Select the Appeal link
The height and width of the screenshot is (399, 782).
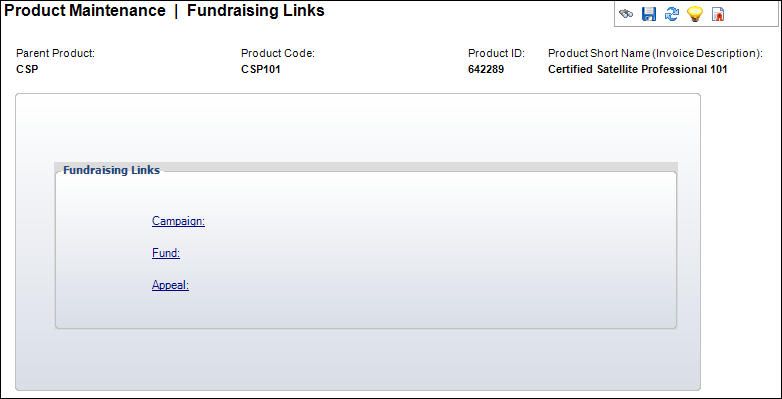pos(171,285)
